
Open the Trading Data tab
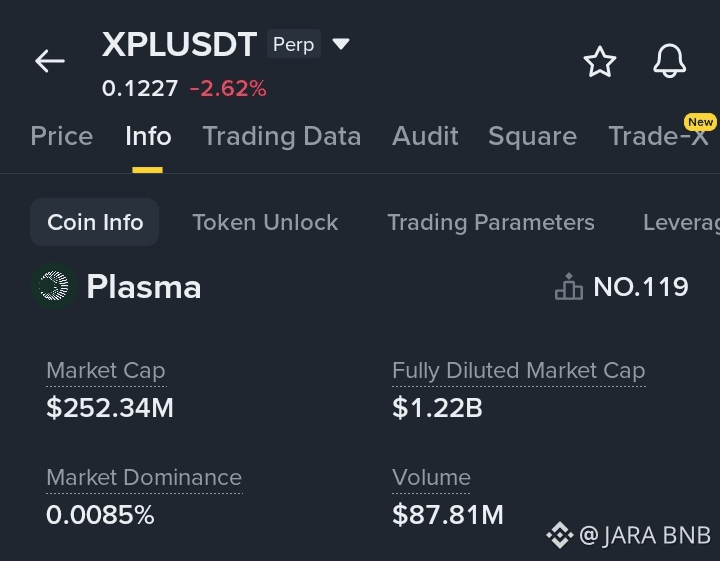282,136
